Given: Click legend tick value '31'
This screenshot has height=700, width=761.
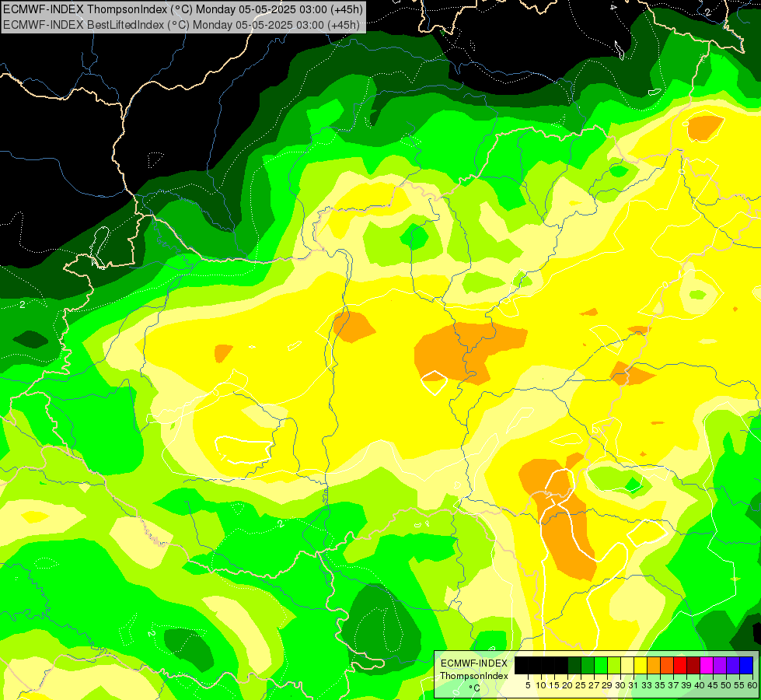Looking at the screenshot, I should pos(634,685).
